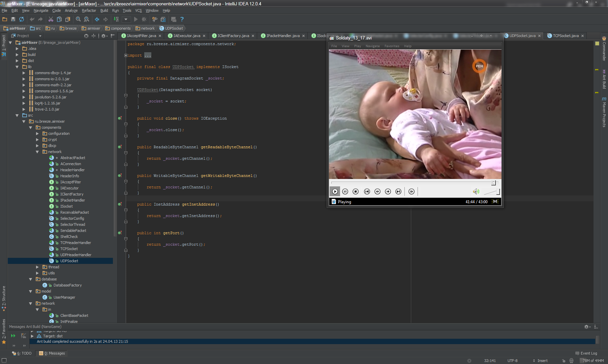Click components breadcrumb in navigation bar
This screenshot has height=364, width=608.
coord(118,28)
